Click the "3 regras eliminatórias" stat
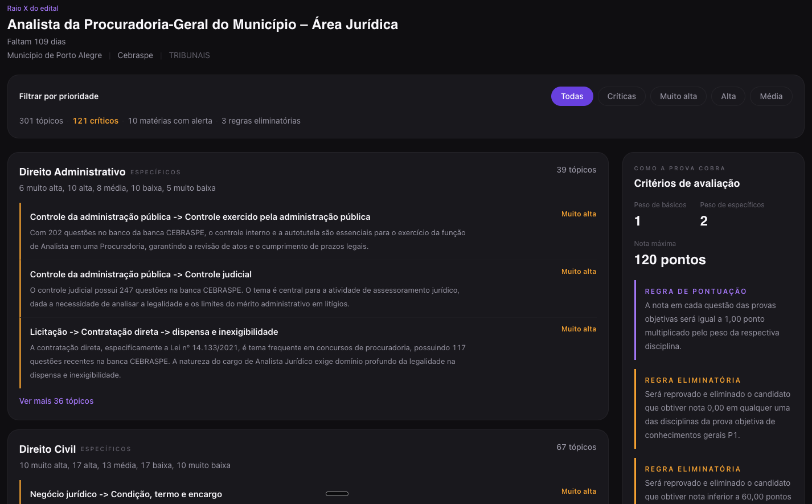This screenshot has height=504, width=812. click(x=261, y=121)
